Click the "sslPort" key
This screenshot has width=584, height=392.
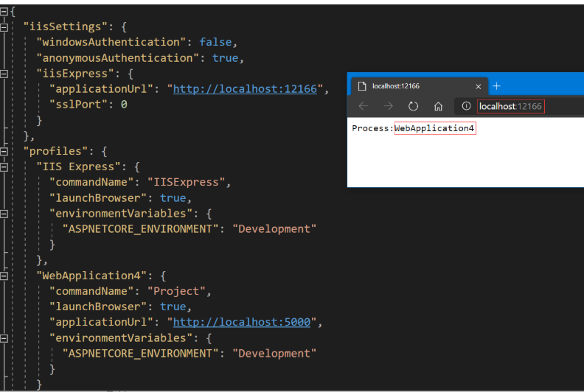pyautogui.click(x=78, y=105)
